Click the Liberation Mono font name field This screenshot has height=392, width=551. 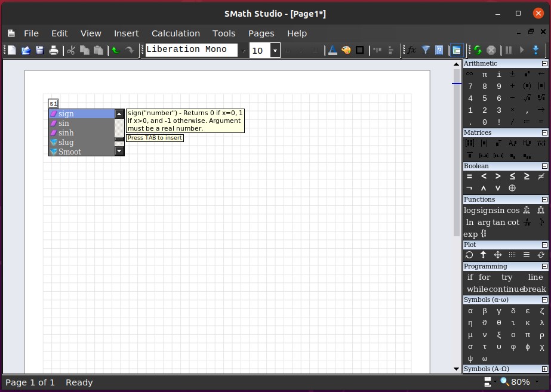click(x=191, y=50)
